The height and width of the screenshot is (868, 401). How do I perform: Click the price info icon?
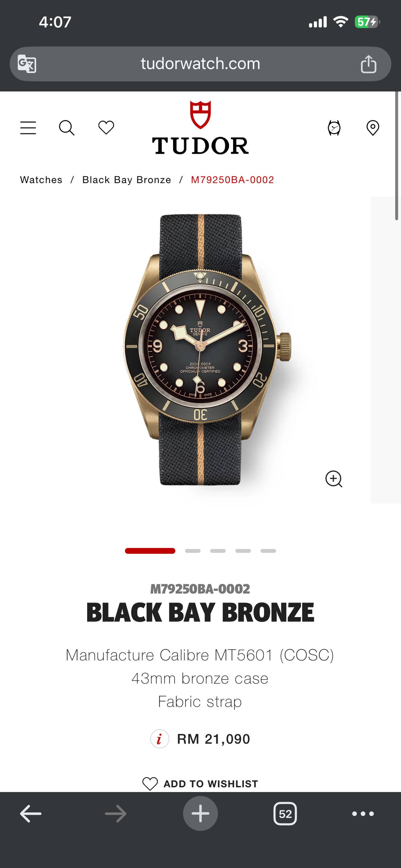click(159, 739)
